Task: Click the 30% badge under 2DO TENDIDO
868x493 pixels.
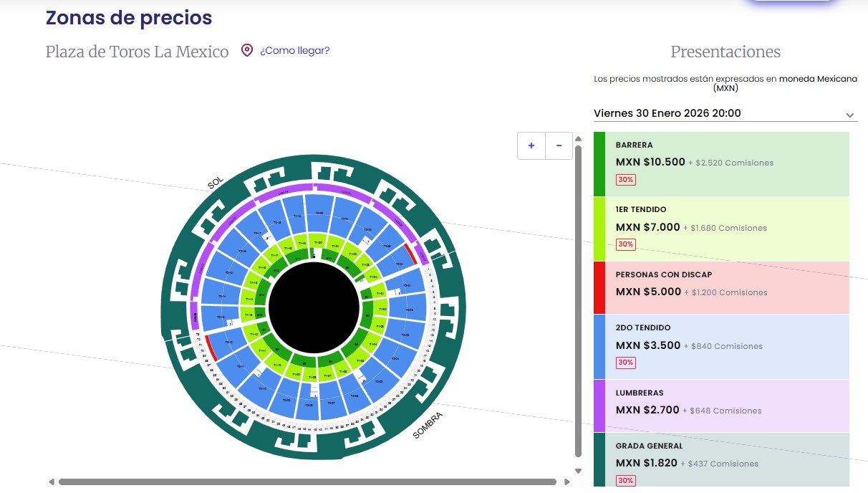Action: 625,363
